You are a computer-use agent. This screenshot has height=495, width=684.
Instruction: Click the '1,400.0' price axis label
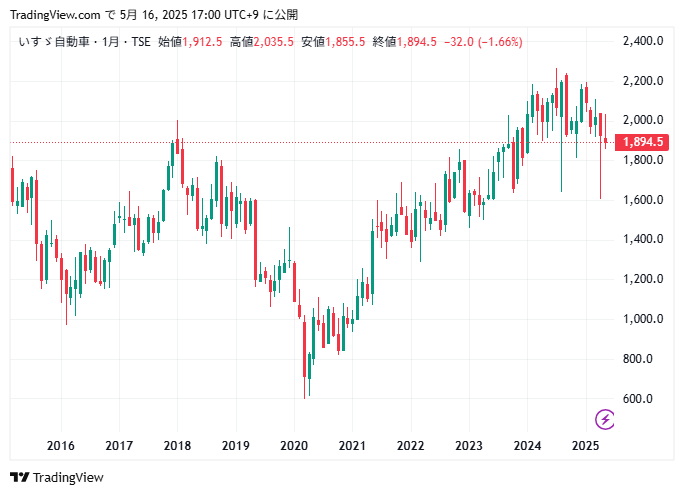click(643, 239)
